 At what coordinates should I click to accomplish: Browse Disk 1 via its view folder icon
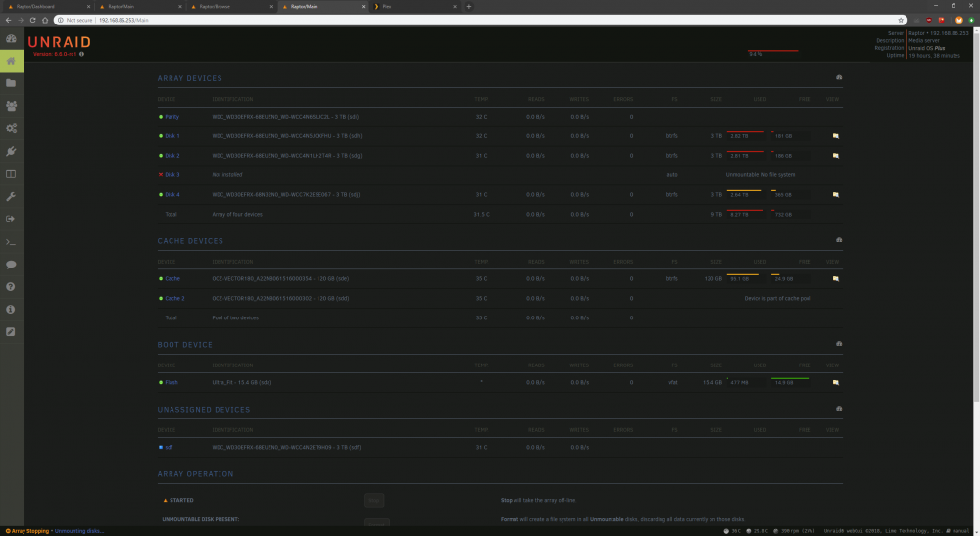pyautogui.click(x=836, y=135)
